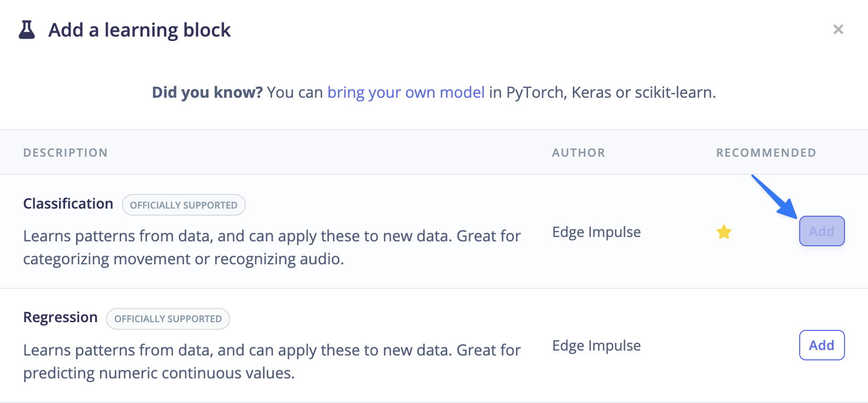Close the Add a learning block dialog
Image resolution: width=868 pixels, height=403 pixels.
pos(838,29)
